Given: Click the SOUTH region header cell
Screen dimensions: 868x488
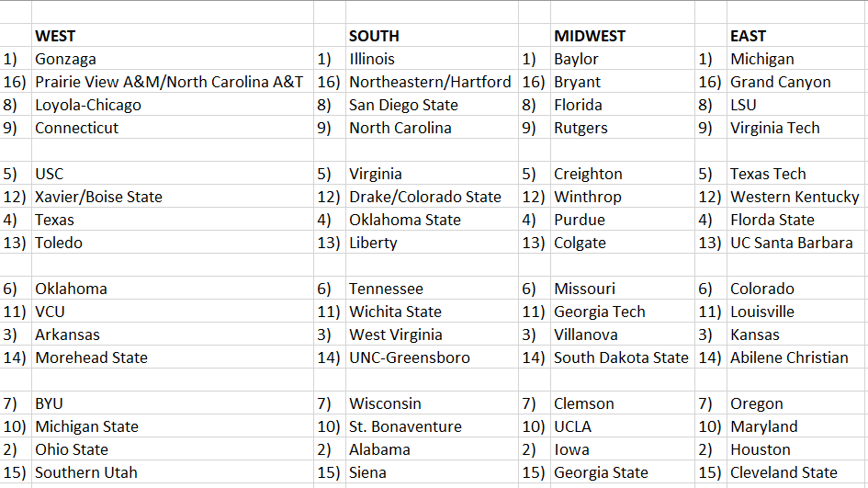Looking at the screenshot, I should click(x=374, y=36).
